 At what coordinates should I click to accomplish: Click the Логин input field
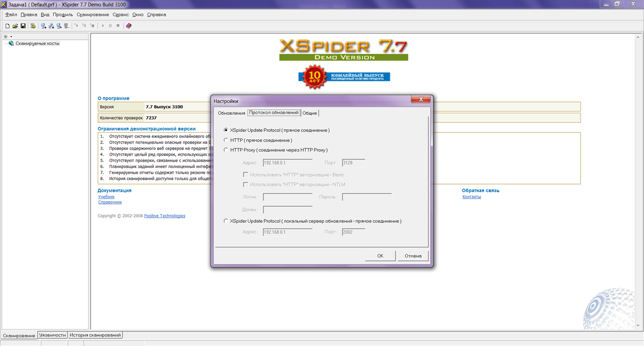pyautogui.click(x=288, y=197)
